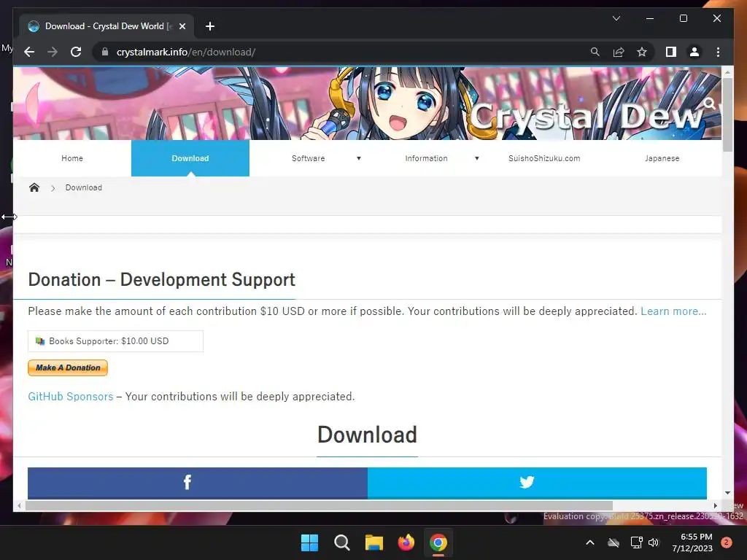Click the Crystal Dew banner image
The height and width of the screenshot is (560, 747).
pos(367,104)
